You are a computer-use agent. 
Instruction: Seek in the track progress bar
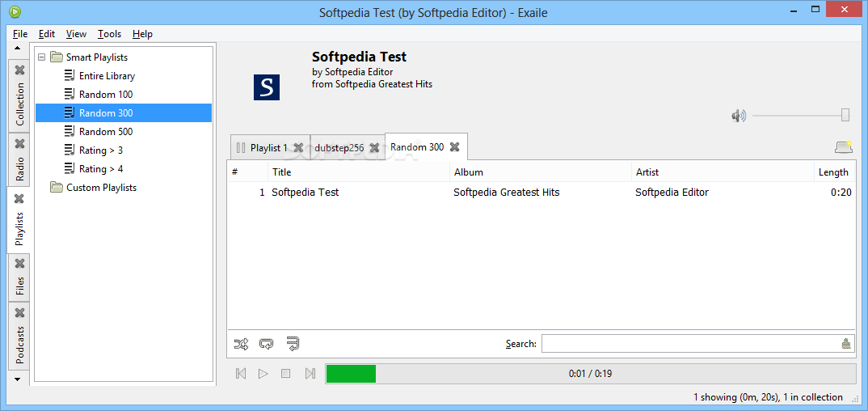(x=591, y=373)
